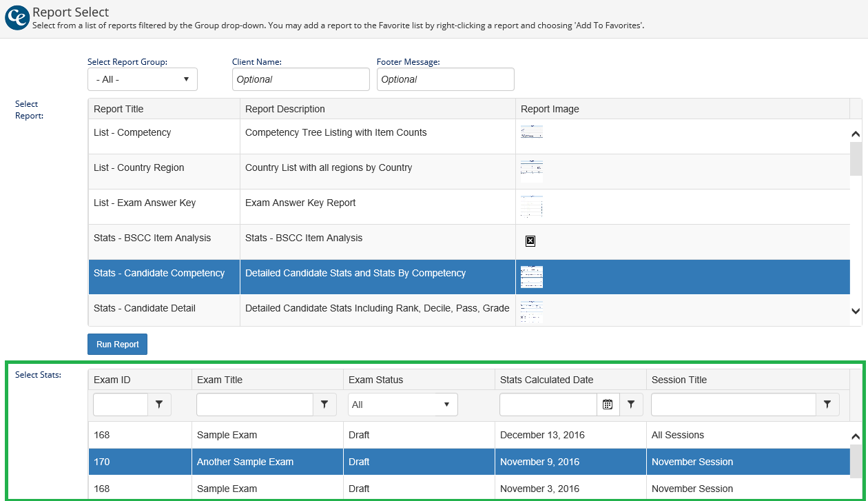Image resolution: width=868 pixels, height=501 pixels.
Task: Open the Stats Calculated Date calendar picker
Action: 608,405
